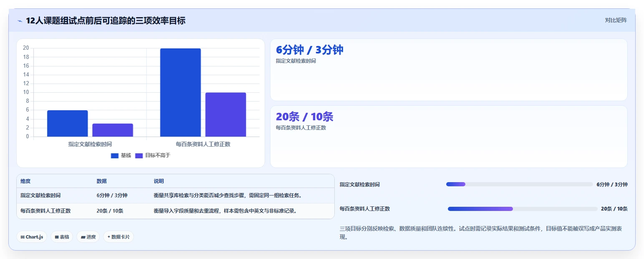Click the progress label 每百条资料人工修正数

pos(365,209)
